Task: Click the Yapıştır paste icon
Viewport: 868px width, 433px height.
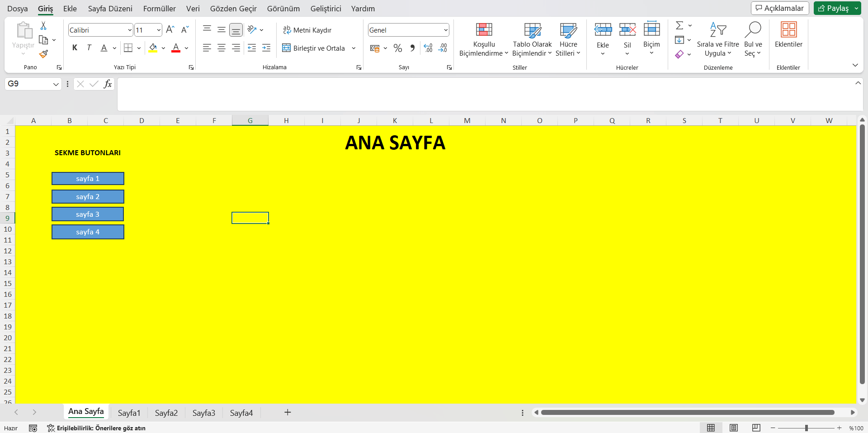Action: tap(24, 31)
